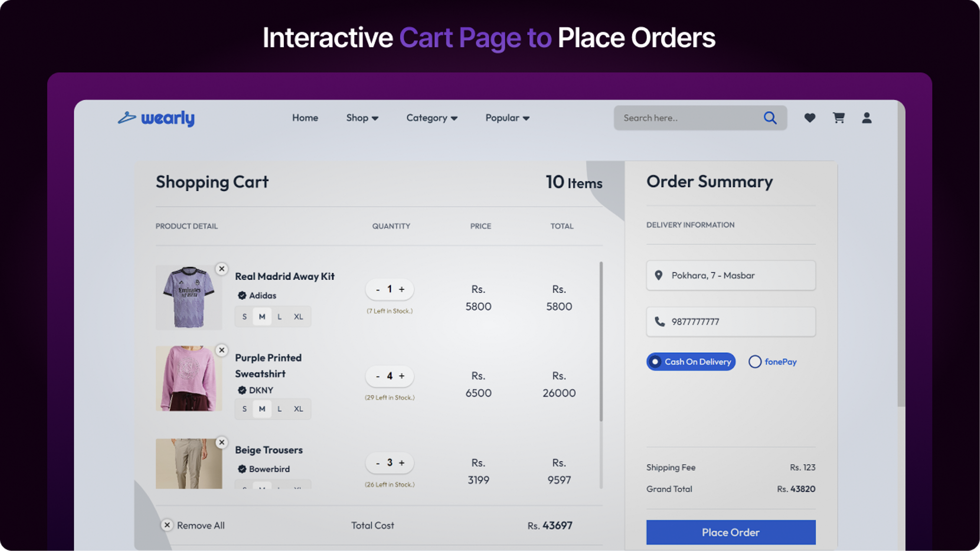Select size XL for the Purple Printed Sweatshirt

pyautogui.click(x=298, y=409)
